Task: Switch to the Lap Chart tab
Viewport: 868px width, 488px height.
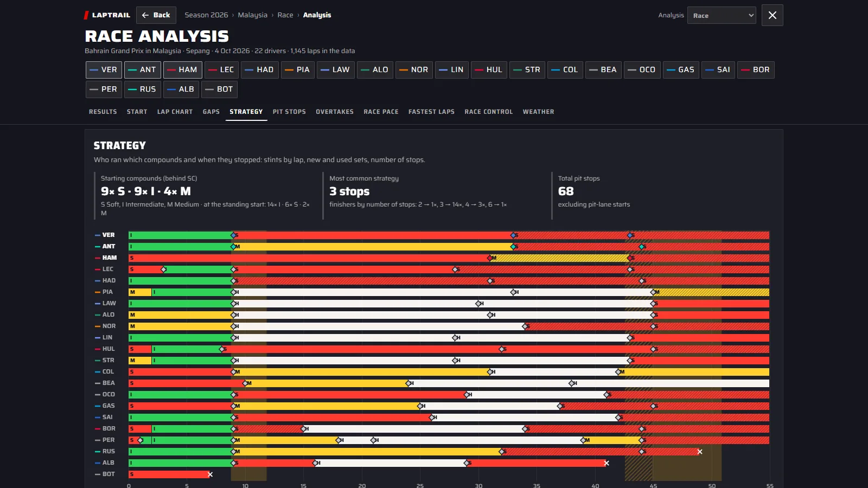Action: pos(175,112)
